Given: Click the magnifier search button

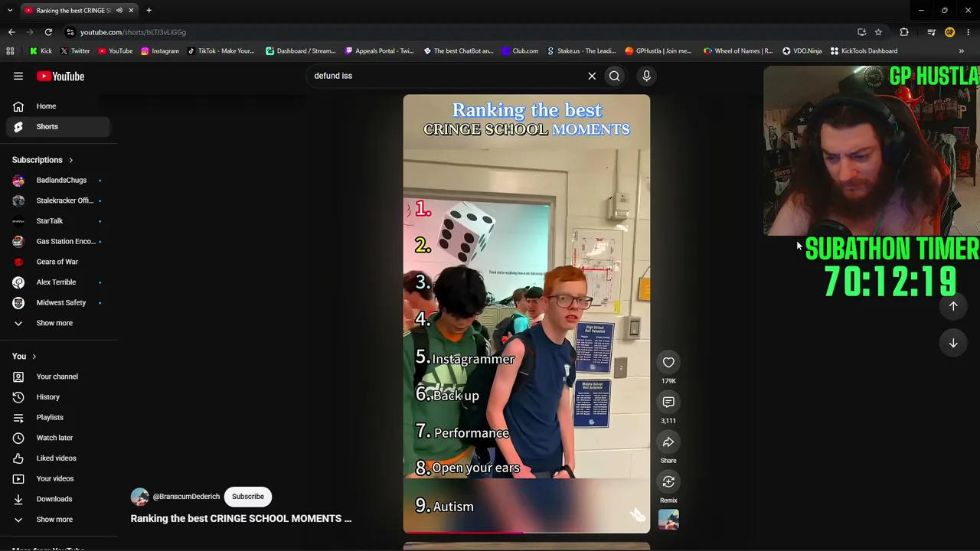Looking at the screenshot, I should (615, 76).
